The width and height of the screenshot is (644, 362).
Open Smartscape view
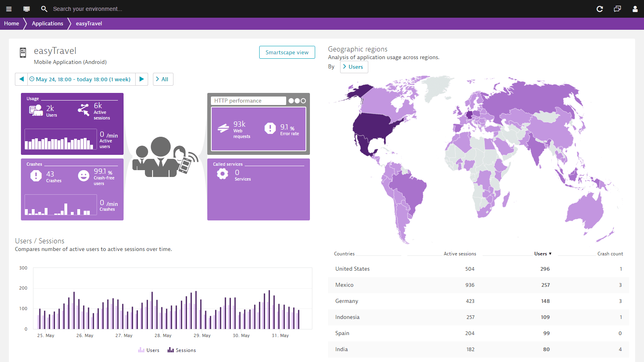coord(287,52)
